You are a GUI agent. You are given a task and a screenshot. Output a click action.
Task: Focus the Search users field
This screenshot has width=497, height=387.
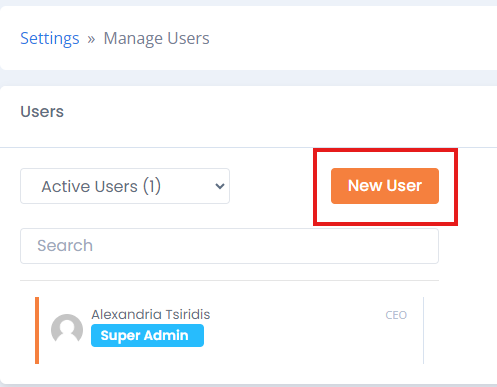pos(229,246)
